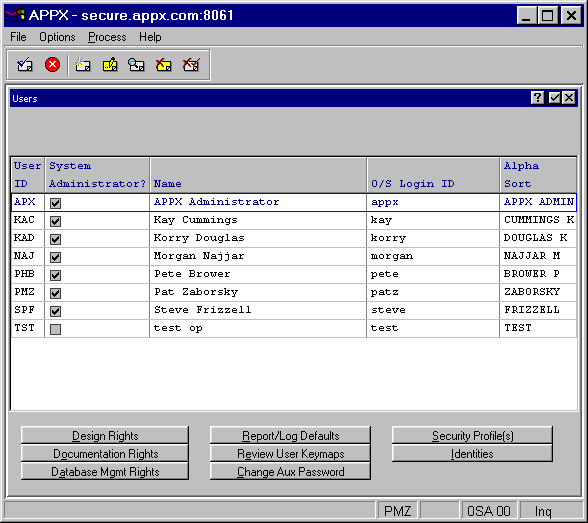Click the name Korry Douglas
Viewport: 588px width, 523px height.
199,238
